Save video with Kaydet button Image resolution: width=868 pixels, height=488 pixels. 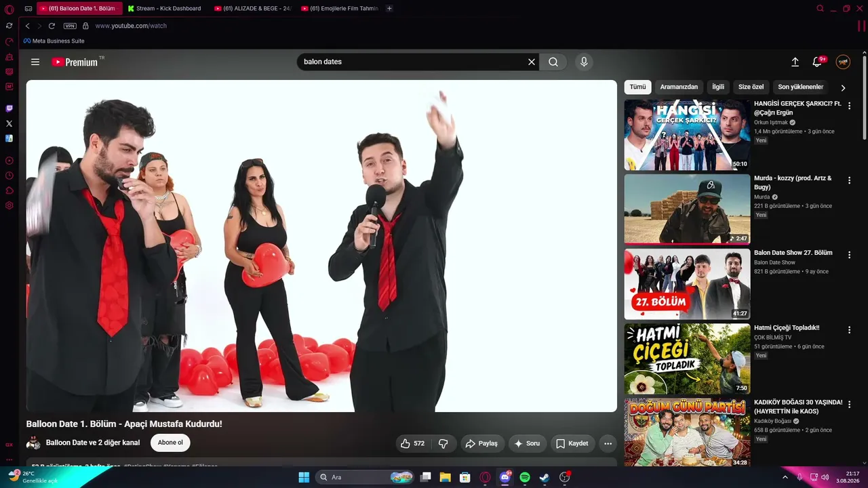click(x=573, y=443)
